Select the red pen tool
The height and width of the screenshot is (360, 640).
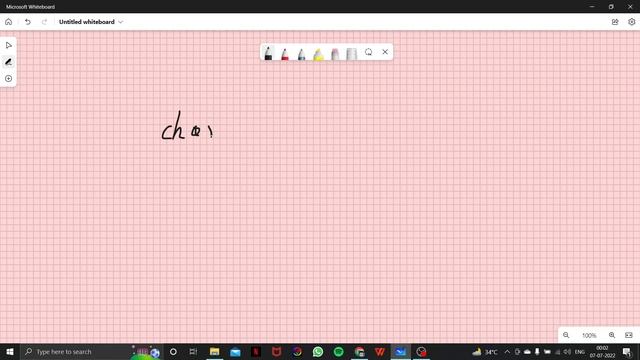[x=284, y=53]
